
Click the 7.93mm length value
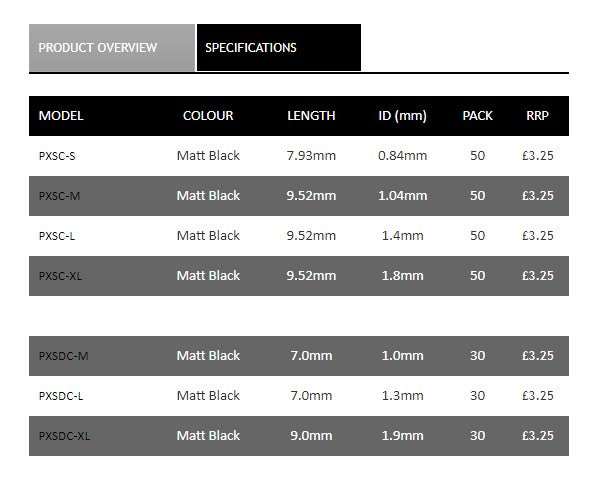click(311, 156)
